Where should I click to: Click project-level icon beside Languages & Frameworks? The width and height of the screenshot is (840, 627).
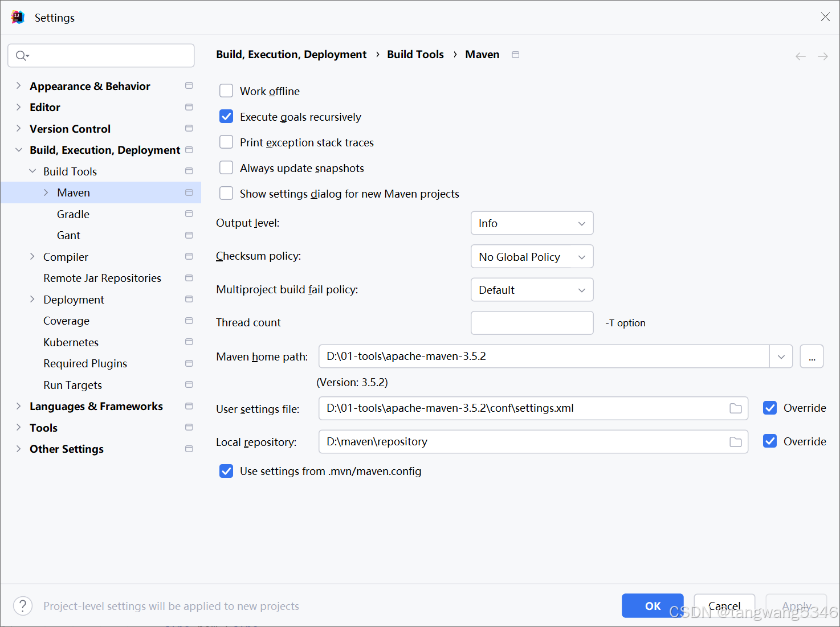point(189,406)
